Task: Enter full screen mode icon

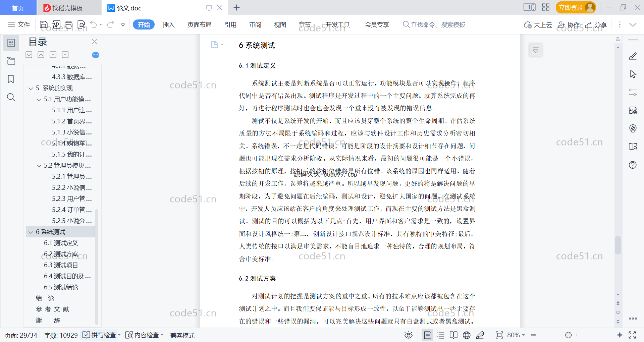Action: (632, 335)
